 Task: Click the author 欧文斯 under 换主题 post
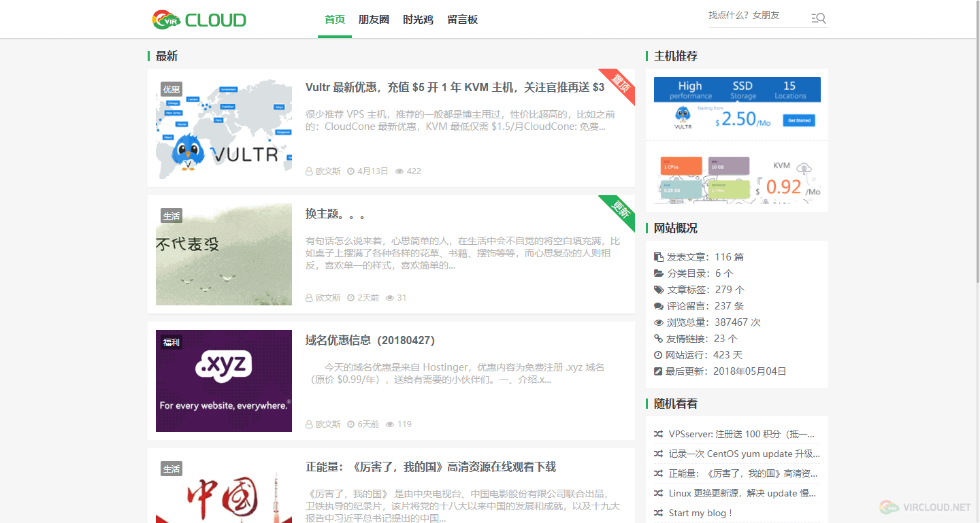click(328, 298)
